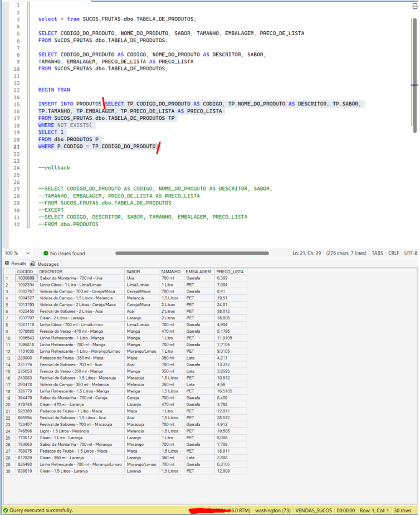Click the PRECO_LISTA column header
The width and height of the screenshot is (420, 515).
tap(231, 271)
